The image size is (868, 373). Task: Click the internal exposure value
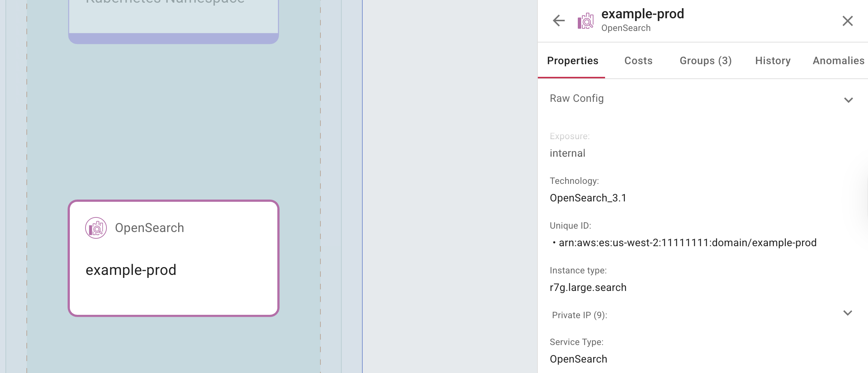coord(567,153)
